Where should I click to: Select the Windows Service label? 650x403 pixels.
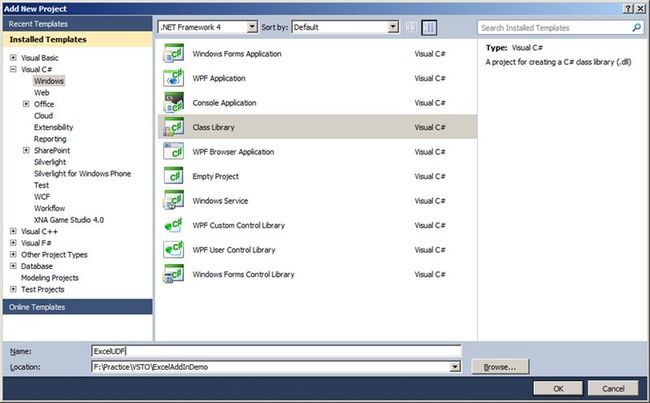point(220,201)
